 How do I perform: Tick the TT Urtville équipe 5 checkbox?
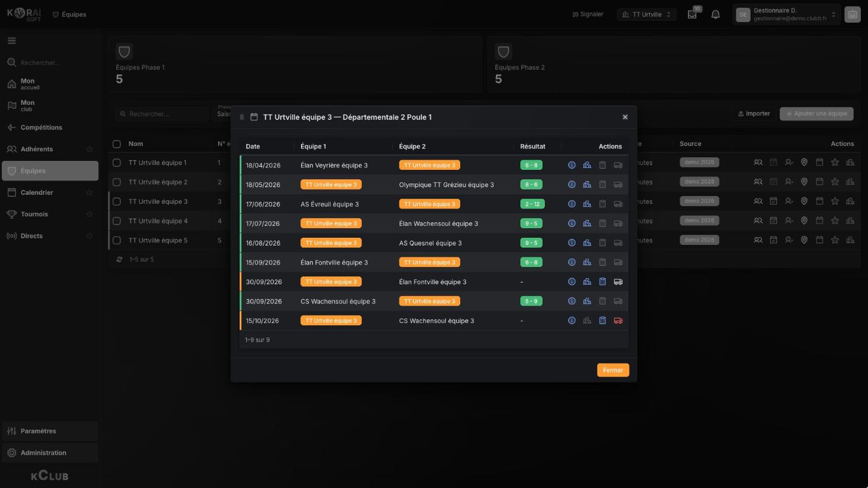click(117, 241)
